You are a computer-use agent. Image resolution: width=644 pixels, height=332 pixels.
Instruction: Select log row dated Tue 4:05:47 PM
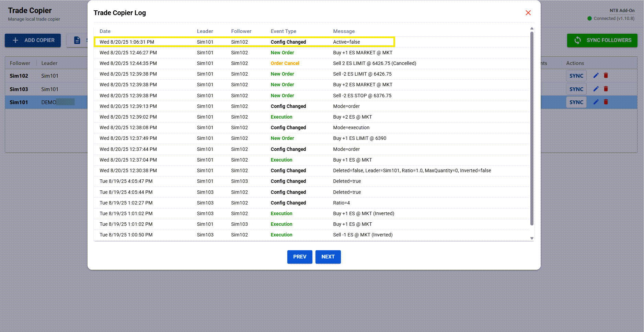pos(312,181)
